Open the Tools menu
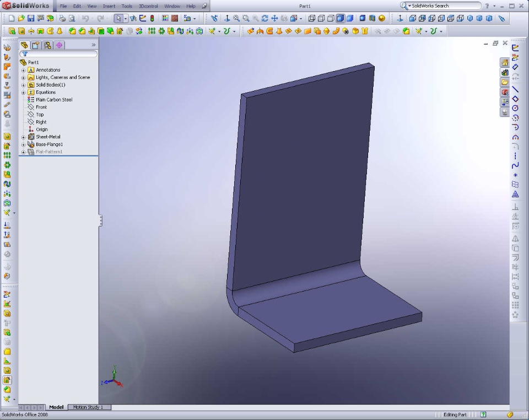The height and width of the screenshot is (420, 529). click(x=127, y=6)
